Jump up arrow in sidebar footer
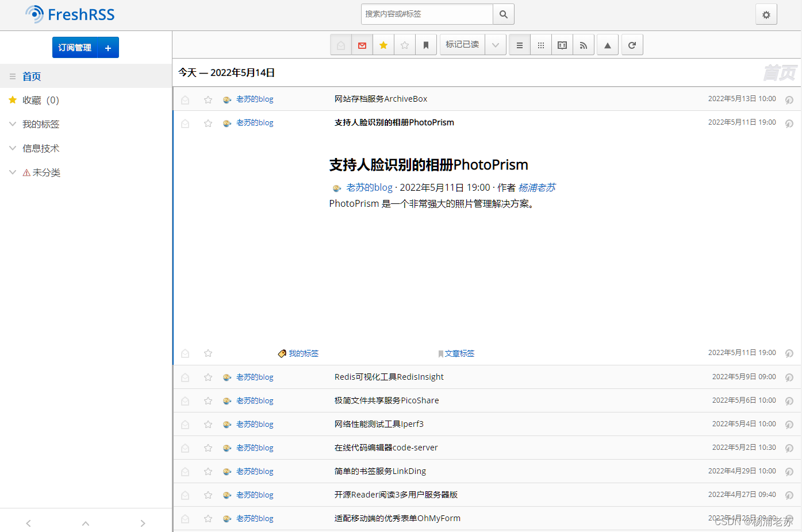The image size is (802, 532). point(86,523)
